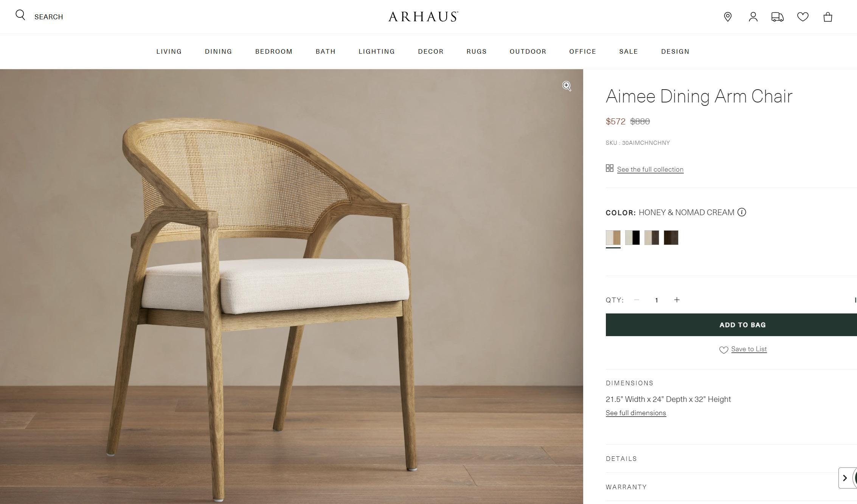Click the Save to List link
Screen dimensions: 857x504
[x=749, y=349]
